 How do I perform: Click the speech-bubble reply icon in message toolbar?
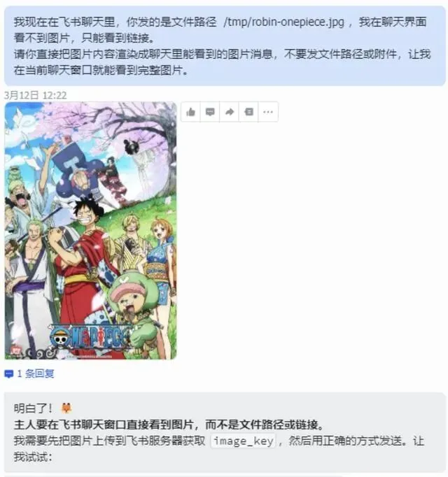pos(210,112)
